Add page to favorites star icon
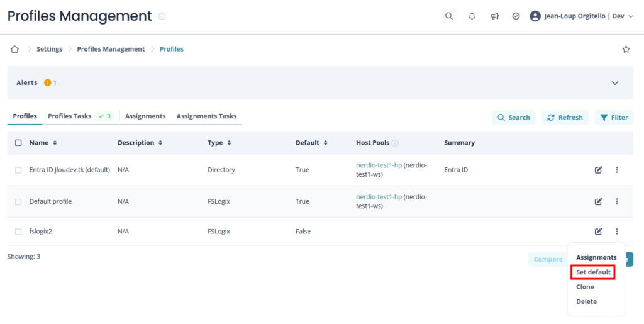This screenshot has width=644, height=324. pos(626,49)
